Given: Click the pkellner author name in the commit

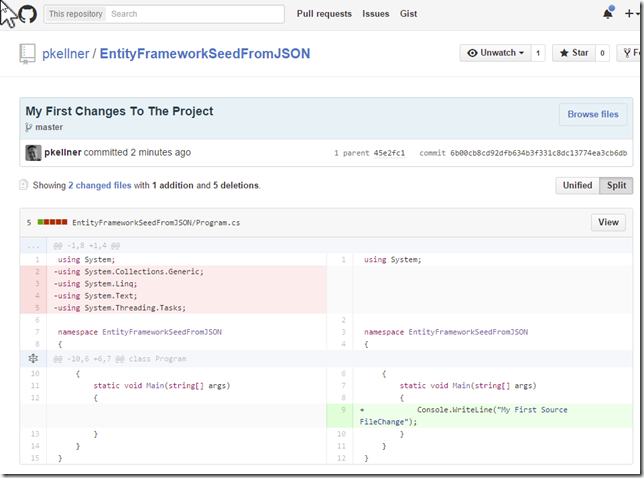Looking at the screenshot, I should tap(63, 152).
